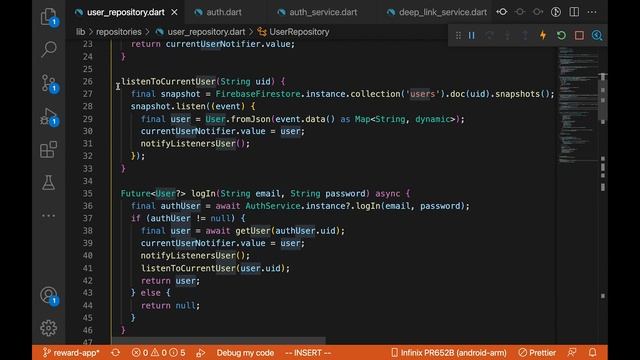Viewport: 640px width, 360px height.
Task: Open the Search view in the activity bar
Action: click(x=49, y=49)
